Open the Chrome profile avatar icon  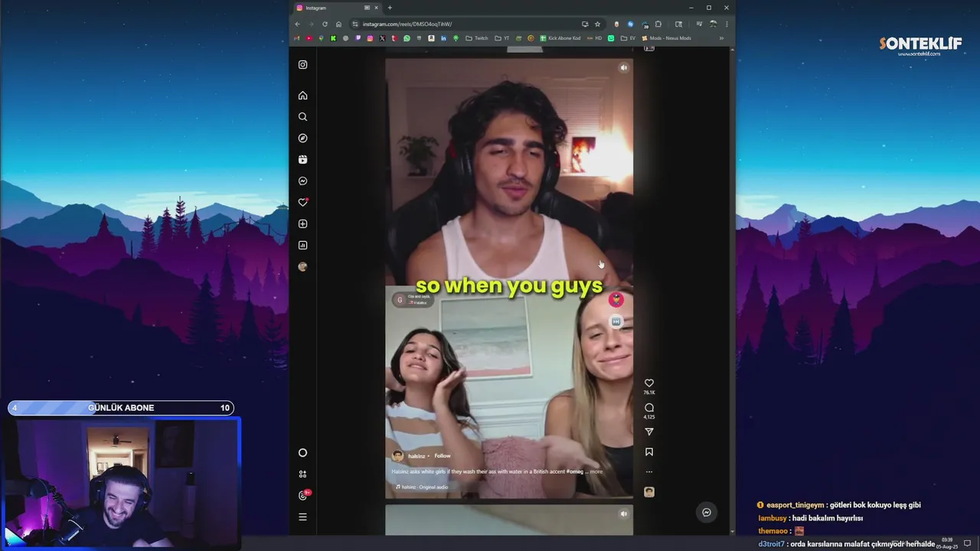713,24
